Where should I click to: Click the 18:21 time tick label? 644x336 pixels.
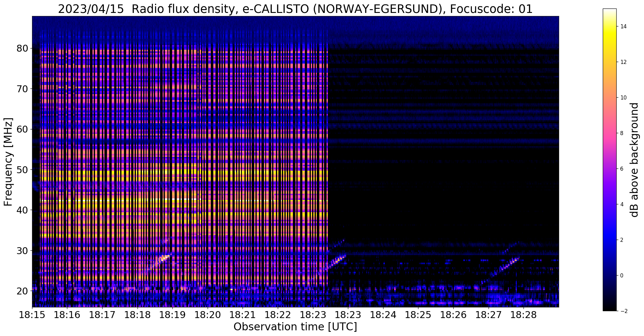click(243, 315)
